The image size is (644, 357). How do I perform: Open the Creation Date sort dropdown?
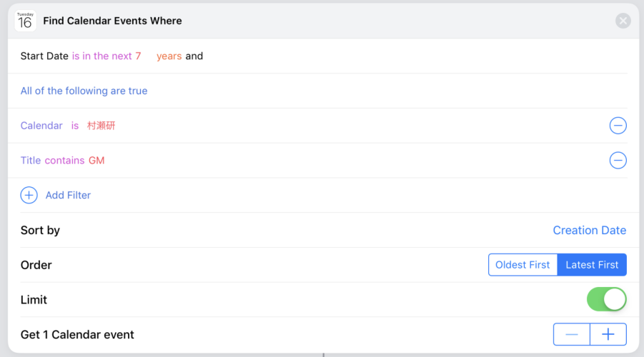click(x=590, y=230)
